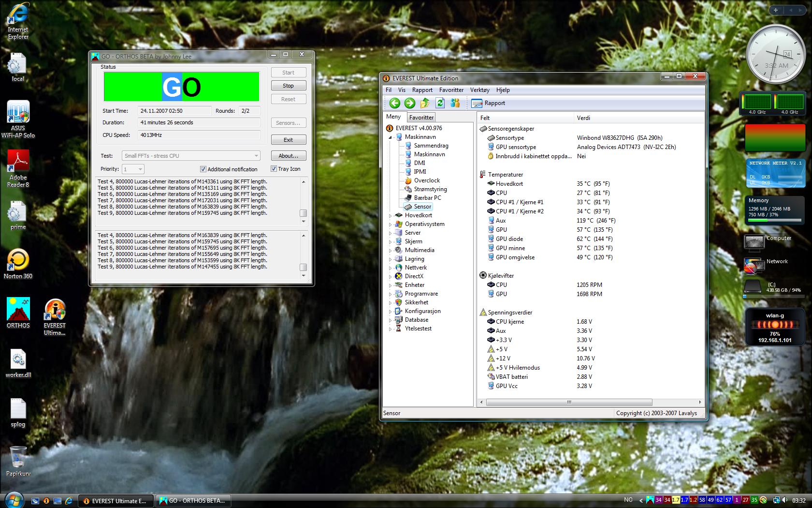The height and width of the screenshot is (508, 812).
Task: Select the Ytelsestest tree item
Action: [x=418, y=329]
